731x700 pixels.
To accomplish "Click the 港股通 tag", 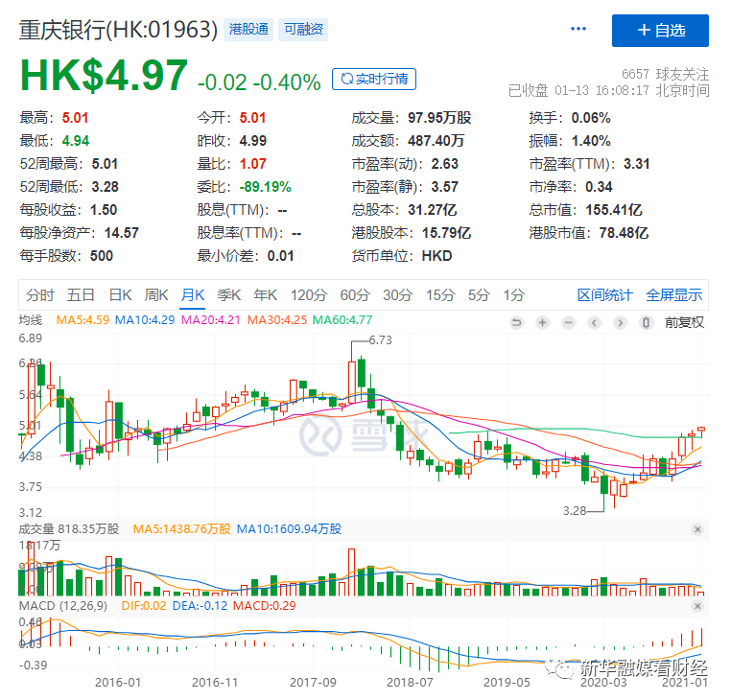I will tap(248, 30).
